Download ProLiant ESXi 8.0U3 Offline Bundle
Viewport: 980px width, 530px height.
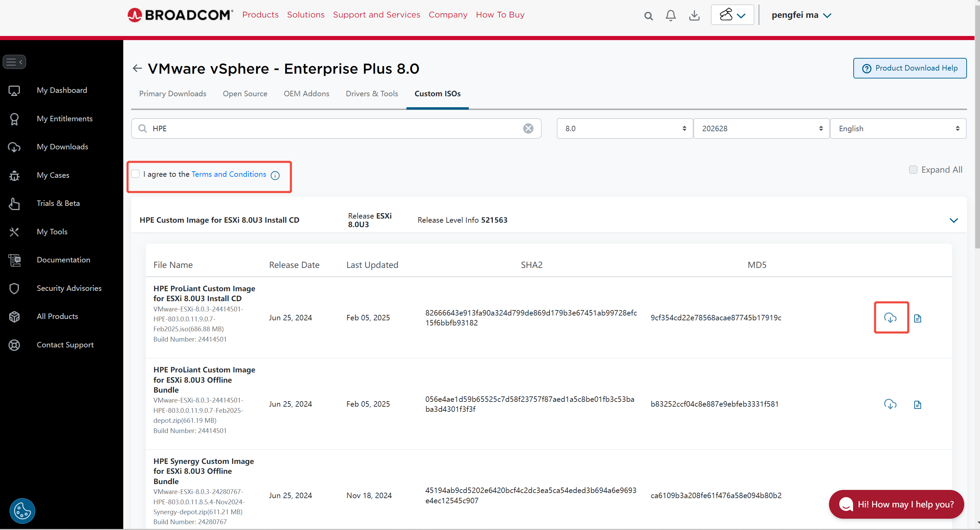tap(890, 404)
